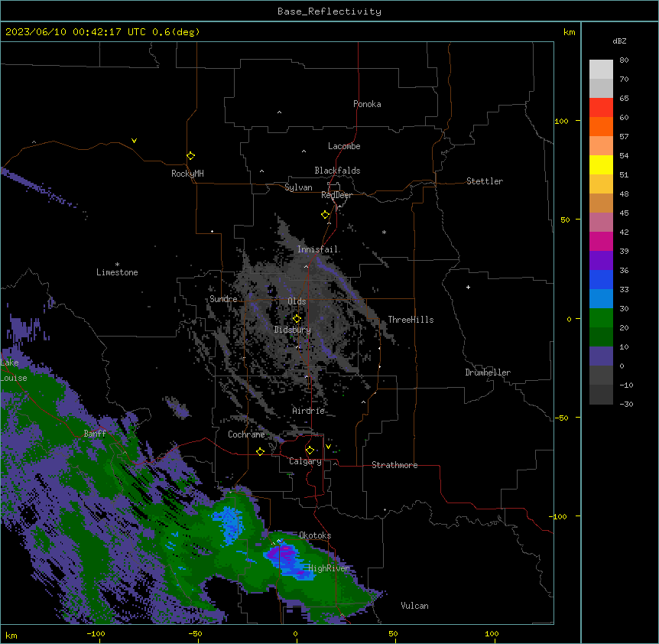Click the yellow diamond marker below Cochrane
Screen dimensions: 659x644
pyautogui.click(x=260, y=451)
